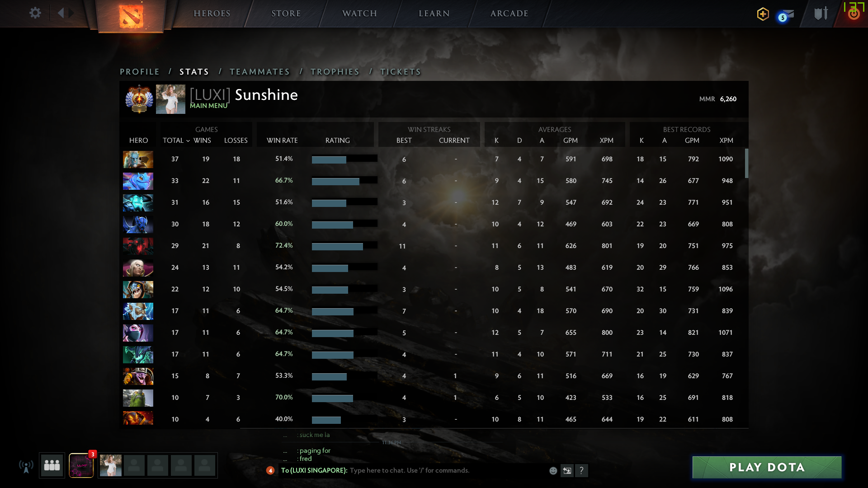
Task: Open the emoticon picker in the chat bar
Action: tap(553, 470)
